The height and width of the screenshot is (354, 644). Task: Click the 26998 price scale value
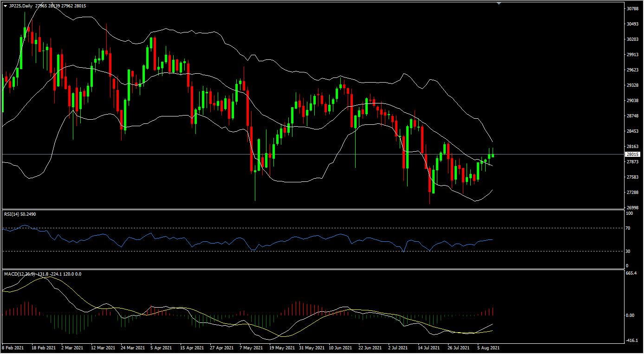coord(632,207)
